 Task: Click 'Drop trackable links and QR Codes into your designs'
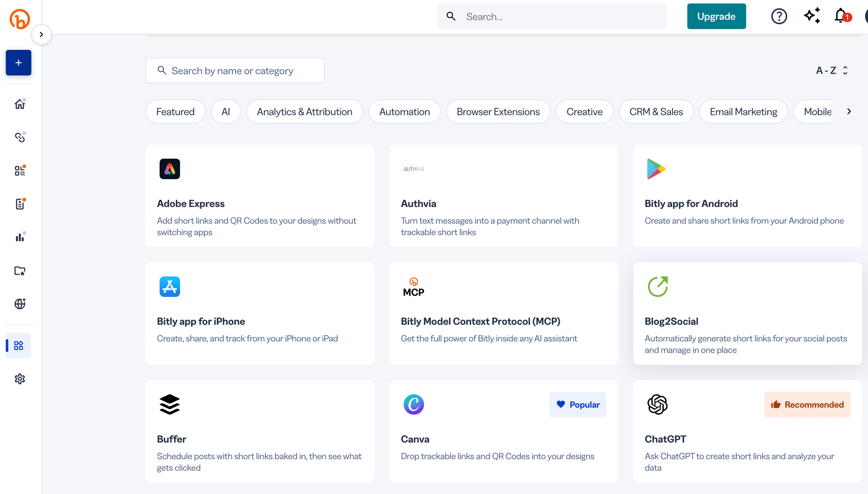click(x=497, y=456)
